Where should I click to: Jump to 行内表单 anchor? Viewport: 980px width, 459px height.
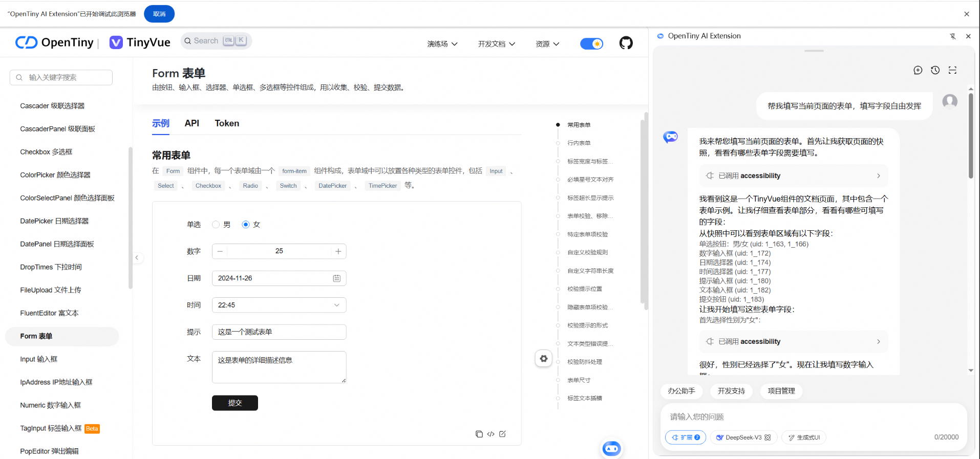pyautogui.click(x=579, y=143)
